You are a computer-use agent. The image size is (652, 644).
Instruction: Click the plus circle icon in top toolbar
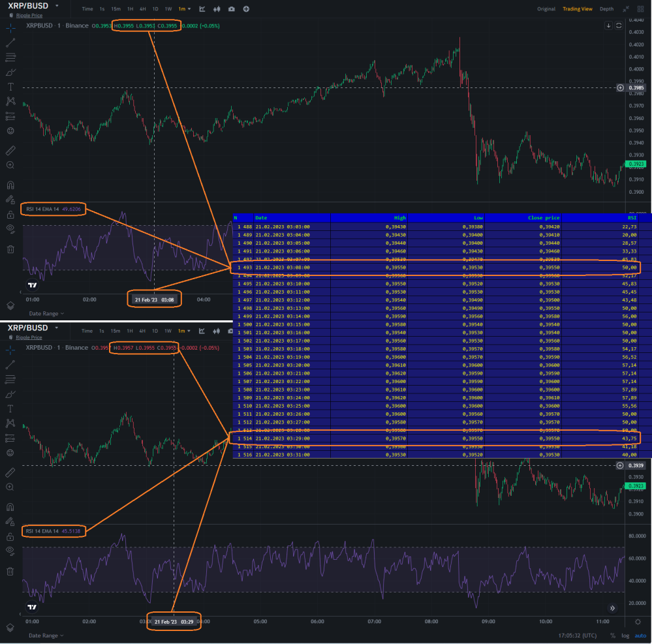(246, 8)
